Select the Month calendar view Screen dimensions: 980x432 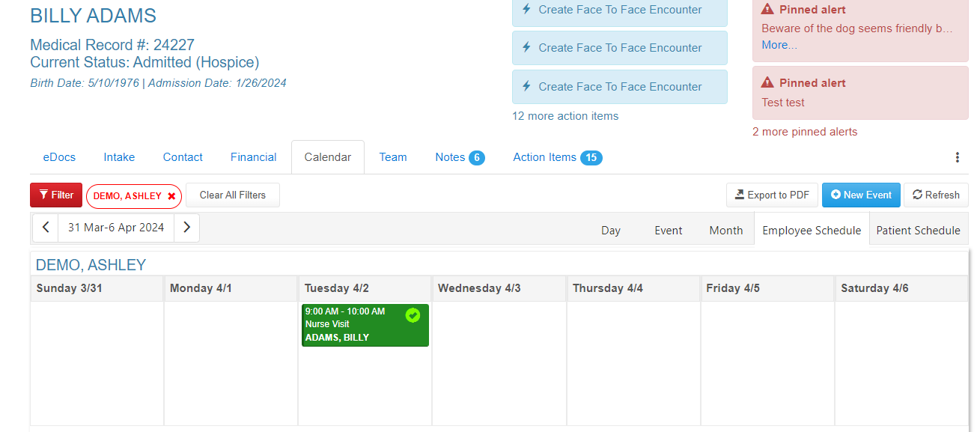coord(726,231)
